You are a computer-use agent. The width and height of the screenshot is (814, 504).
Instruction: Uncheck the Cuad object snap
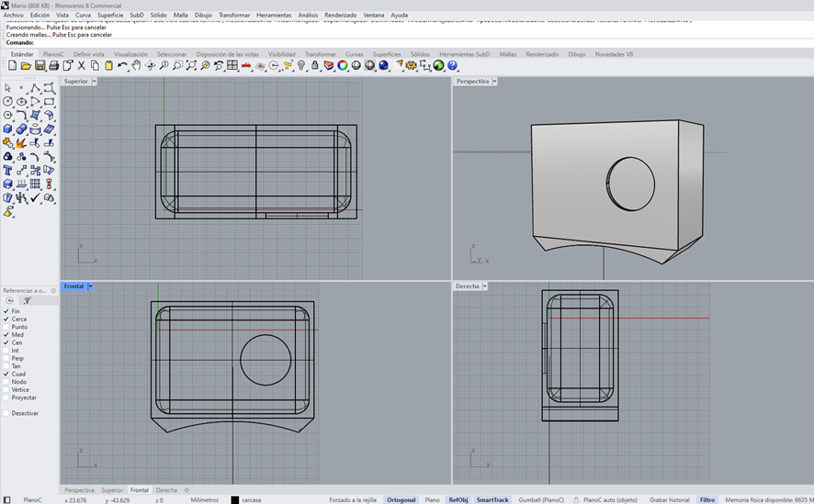(6, 374)
